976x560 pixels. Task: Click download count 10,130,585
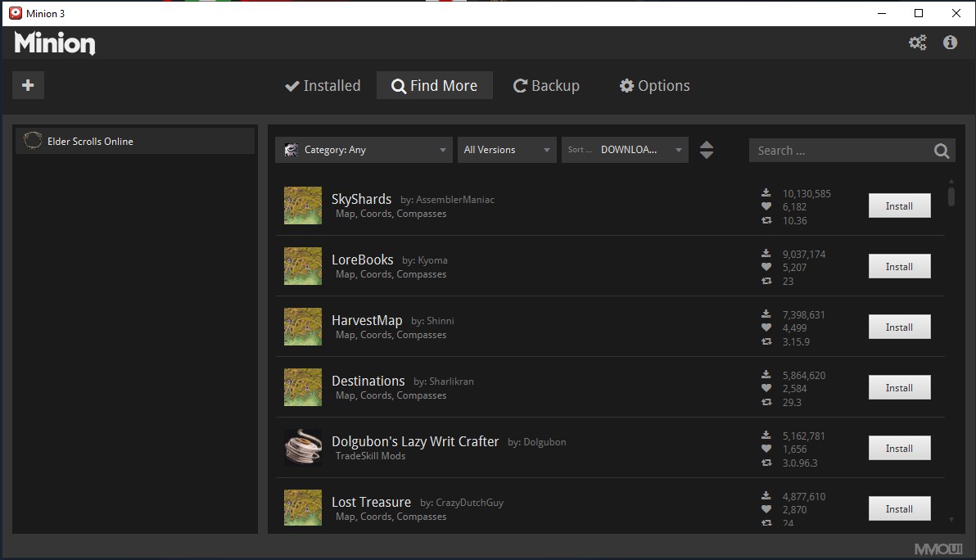tap(807, 193)
